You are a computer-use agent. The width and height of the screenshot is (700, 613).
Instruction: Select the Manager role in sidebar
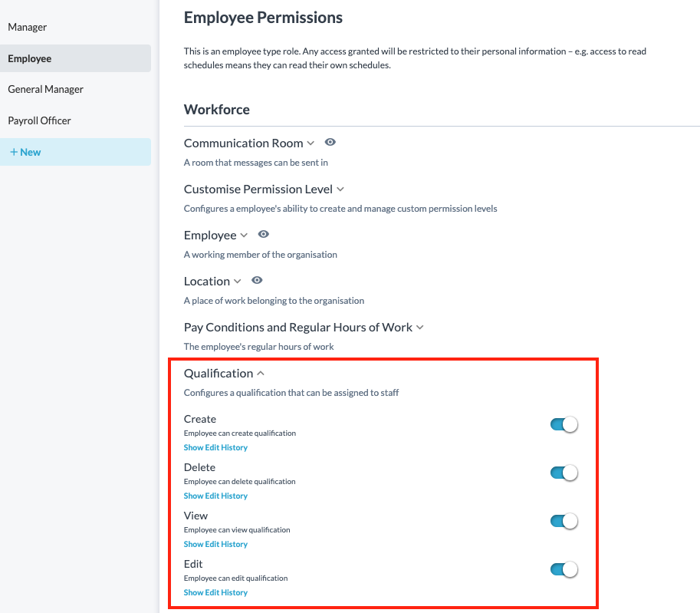(28, 28)
